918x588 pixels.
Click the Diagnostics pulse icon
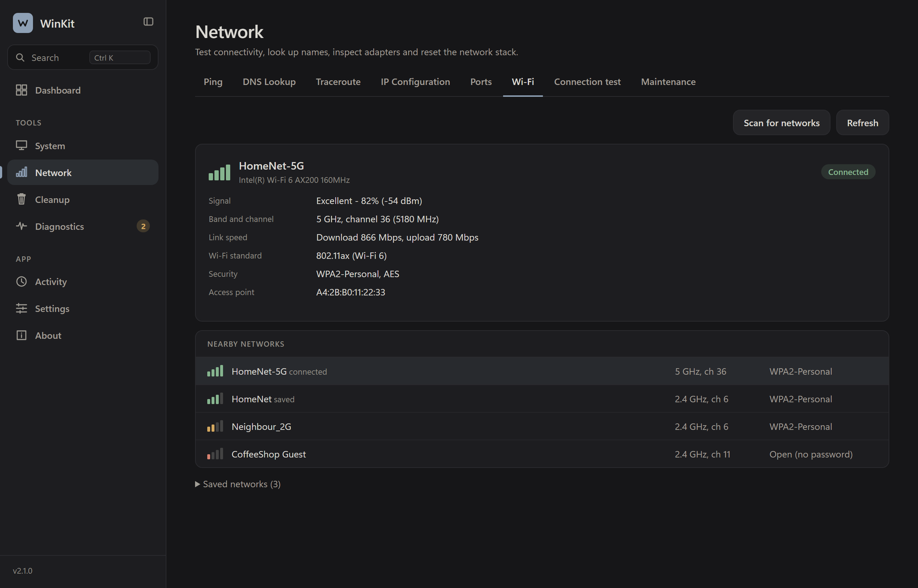[x=22, y=226]
